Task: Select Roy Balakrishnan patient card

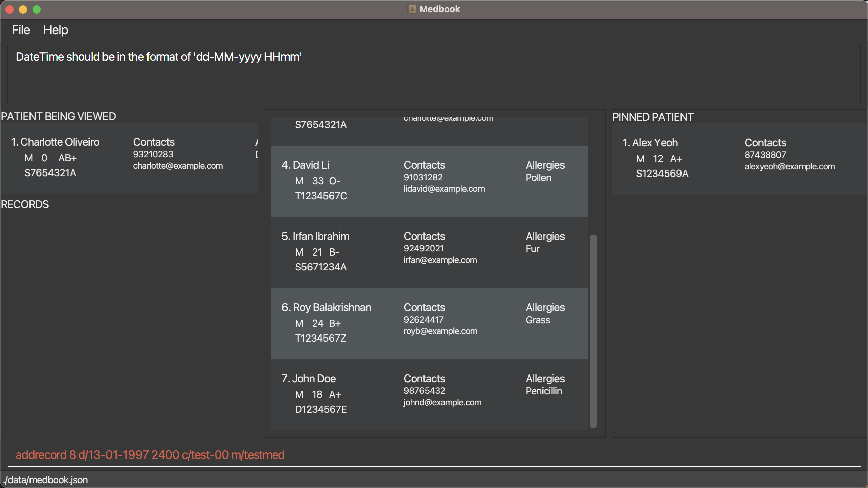Action: (429, 323)
